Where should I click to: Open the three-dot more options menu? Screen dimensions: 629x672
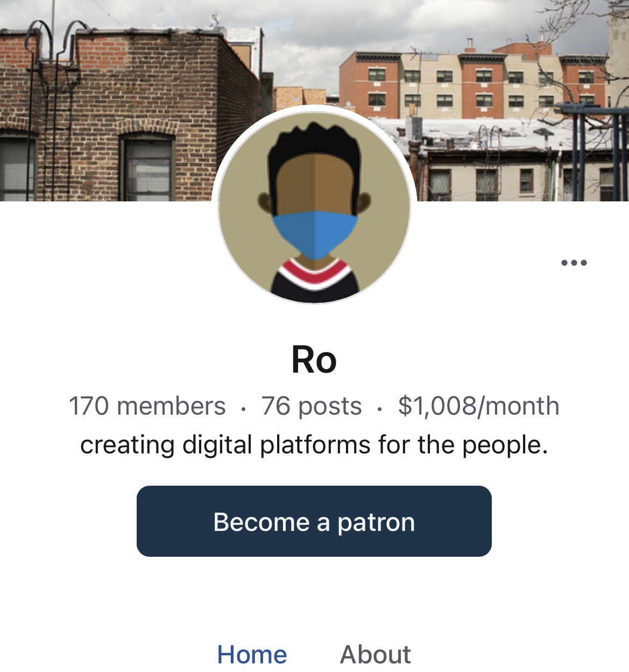pos(574,263)
